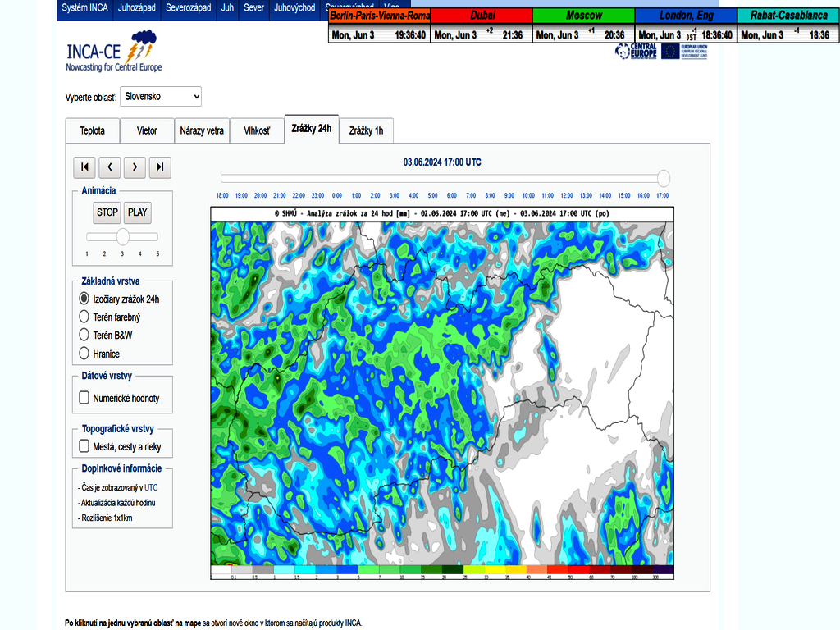This screenshot has height=630, width=840.
Task: Toggle the Mestá, cesty a rieky checkbox
Action: point(84,447)
